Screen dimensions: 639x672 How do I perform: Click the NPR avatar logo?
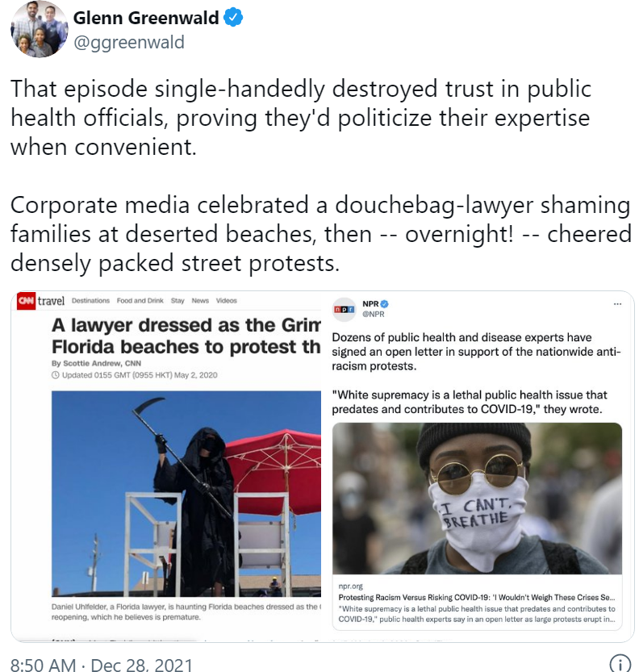point(345,309)
